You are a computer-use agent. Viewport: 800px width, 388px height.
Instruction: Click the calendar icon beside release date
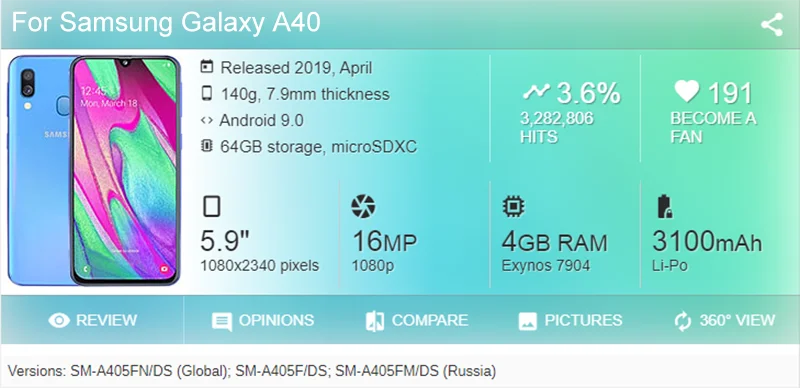click(207, 67)
